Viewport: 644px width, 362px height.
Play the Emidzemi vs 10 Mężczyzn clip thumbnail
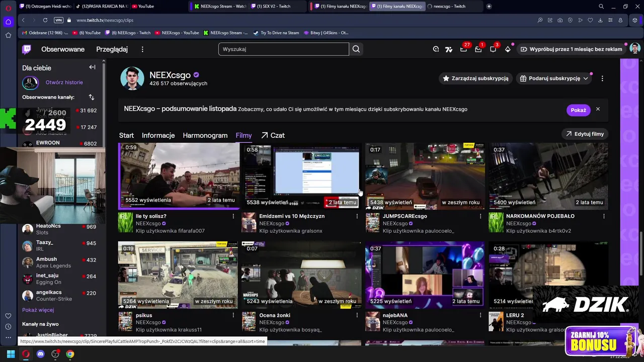[301, 176]
